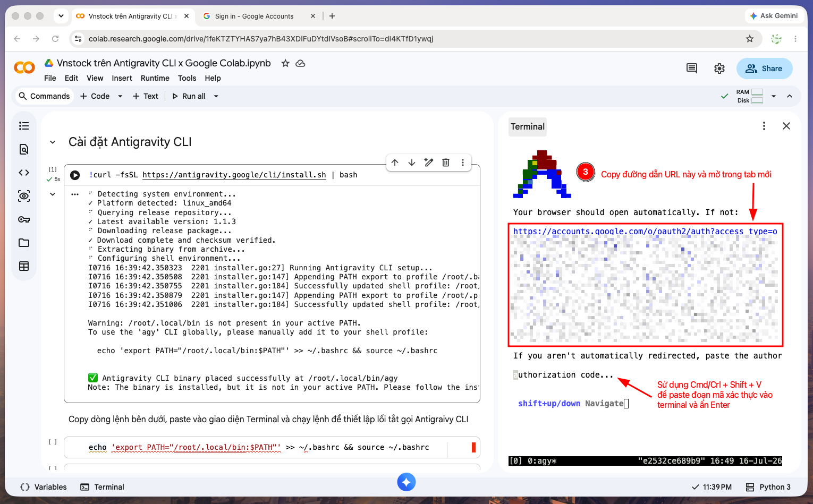Close the Sign in - Google Accounts tab
The height and width of the screenshot is (504, 813).
pos(313,16)
